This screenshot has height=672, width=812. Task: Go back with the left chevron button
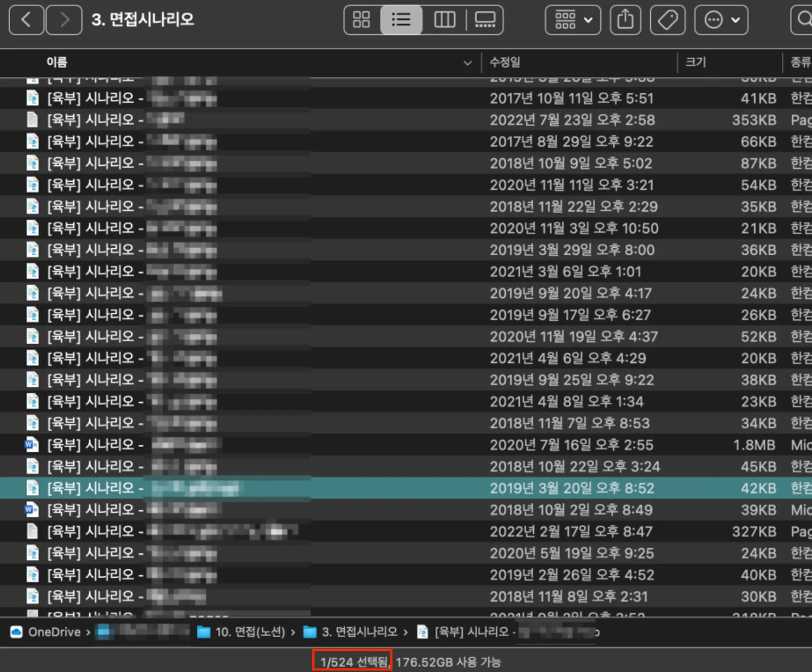click(26, 20)
